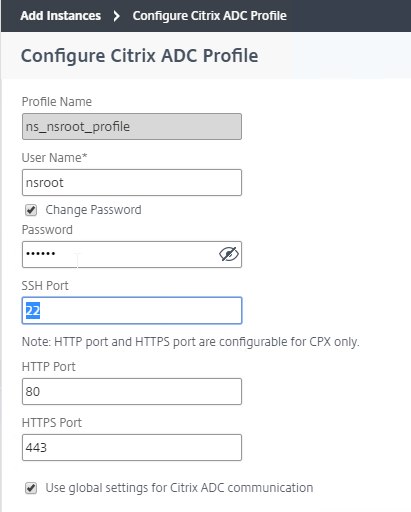Viewport: 411px width, 512px height.
Task: Go back to Add Instances breadcrumb
Action: 60,16
